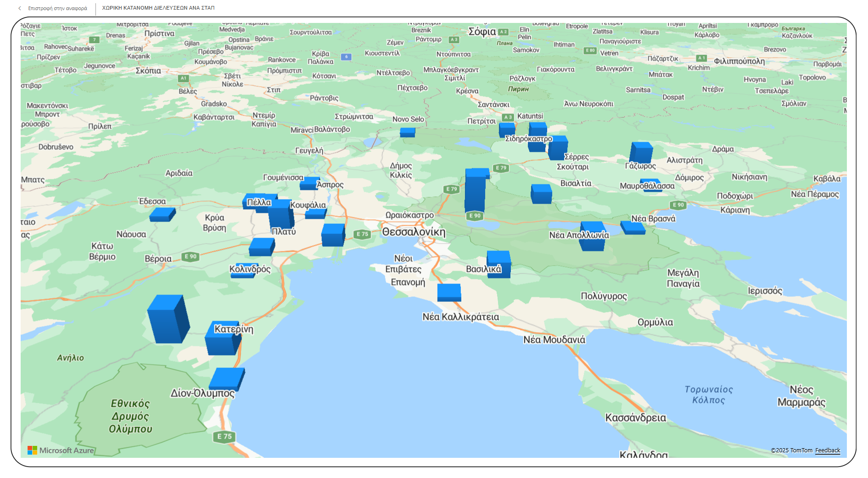
Task: Select the tall bar above the E 90 shield
Action: click(x=475, y=190)
